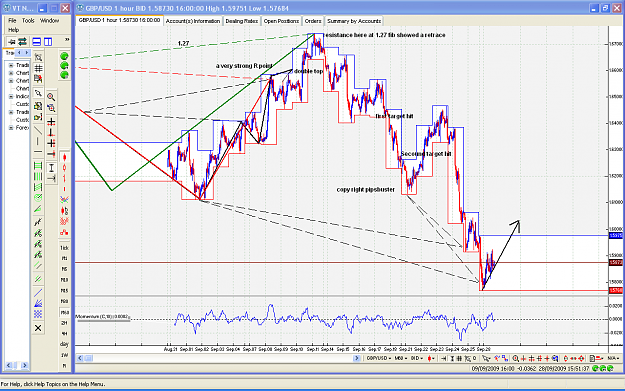Open the Help menu
Viewport: 625px width, 391px height.
[x=14, y=30]
